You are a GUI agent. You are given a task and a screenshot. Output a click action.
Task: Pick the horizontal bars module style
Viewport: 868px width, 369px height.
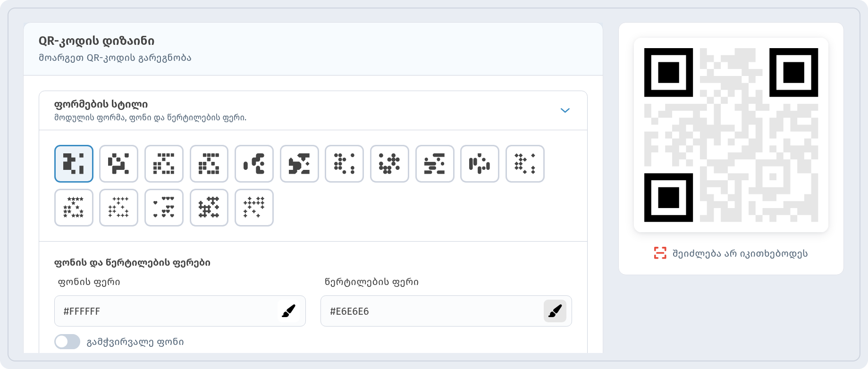(435, 164)
